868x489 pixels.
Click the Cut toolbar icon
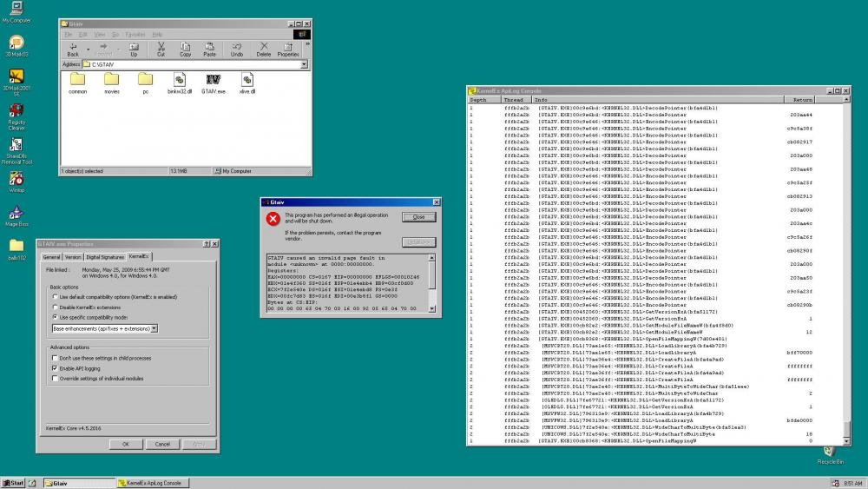pos(161,50)
